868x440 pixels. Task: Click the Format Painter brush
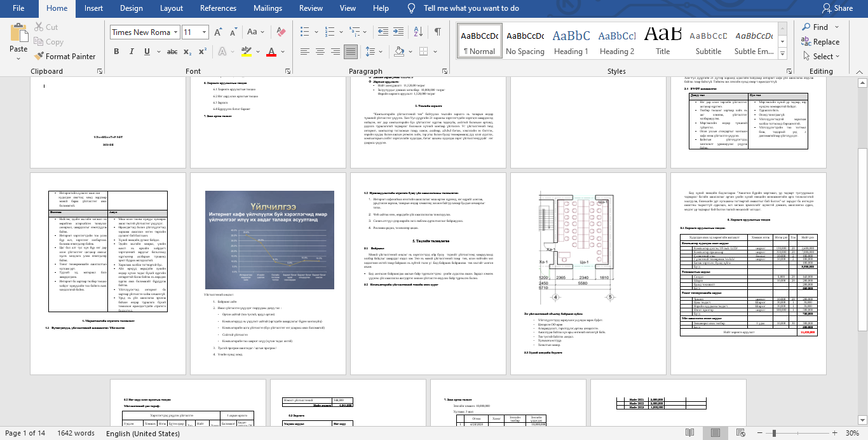(x=39, y=56)
